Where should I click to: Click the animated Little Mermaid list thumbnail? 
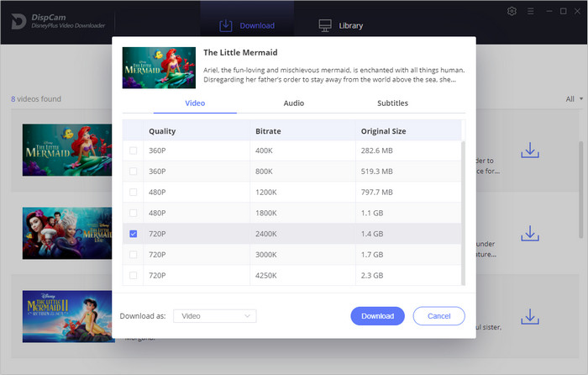[x=67, y=151]
